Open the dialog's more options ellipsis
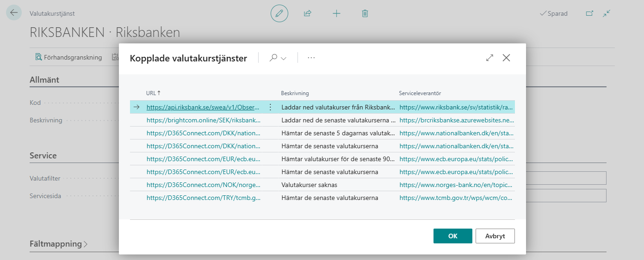Viewport: 644px width, 260px height. (x=311, y=58)
